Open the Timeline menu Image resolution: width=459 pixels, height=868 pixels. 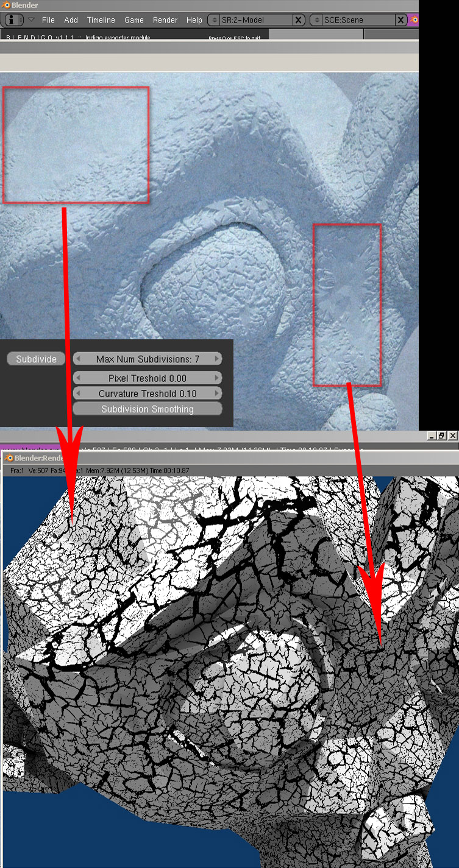[101, 20]
